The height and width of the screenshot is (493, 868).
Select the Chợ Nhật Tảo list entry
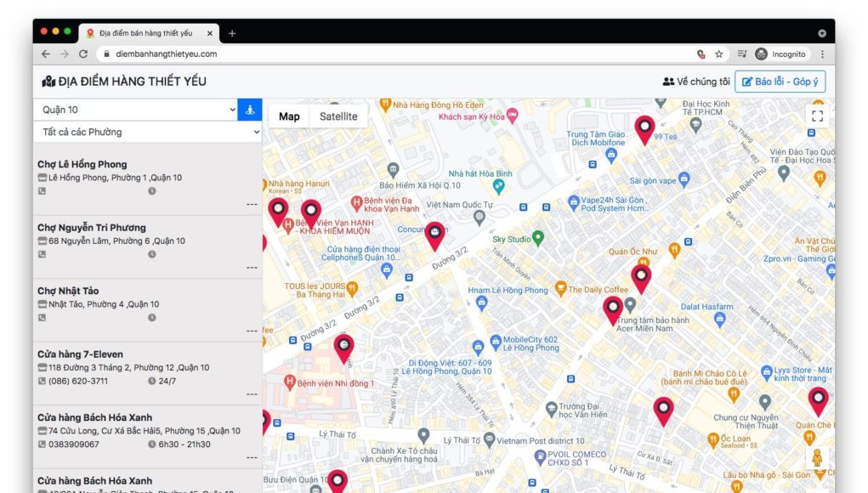147,310
